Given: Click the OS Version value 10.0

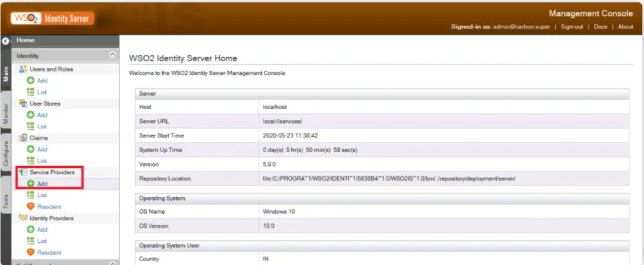Looking at the screenshot, I should 268,226.
